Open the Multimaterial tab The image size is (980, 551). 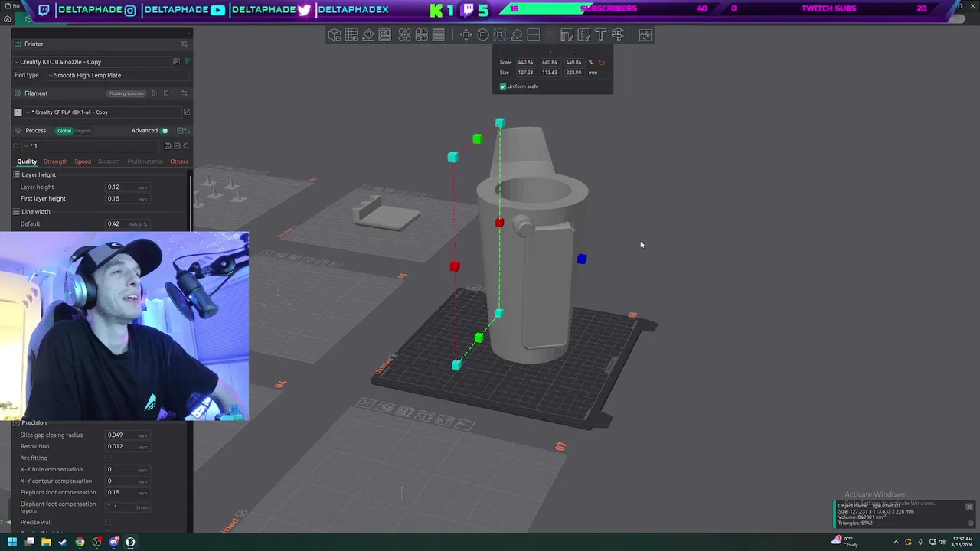(145, 161)
